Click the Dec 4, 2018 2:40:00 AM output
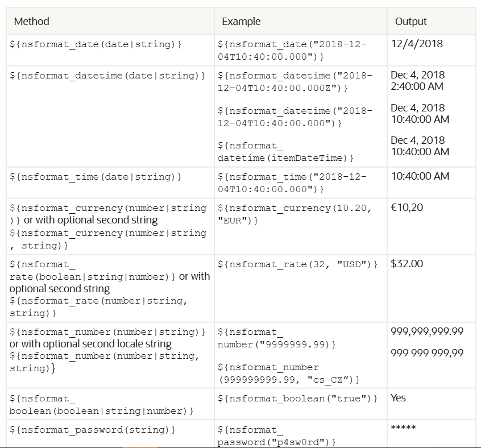481x448 pixels. point(418,81)
